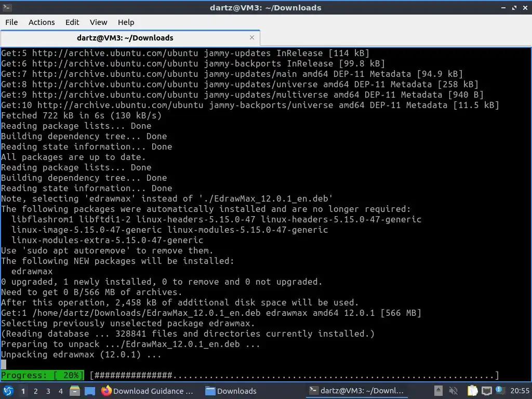Viewport: 532px width, 399px height.
Task: Switch to Firefox Download Guidance window
Action: pos(148,391)
